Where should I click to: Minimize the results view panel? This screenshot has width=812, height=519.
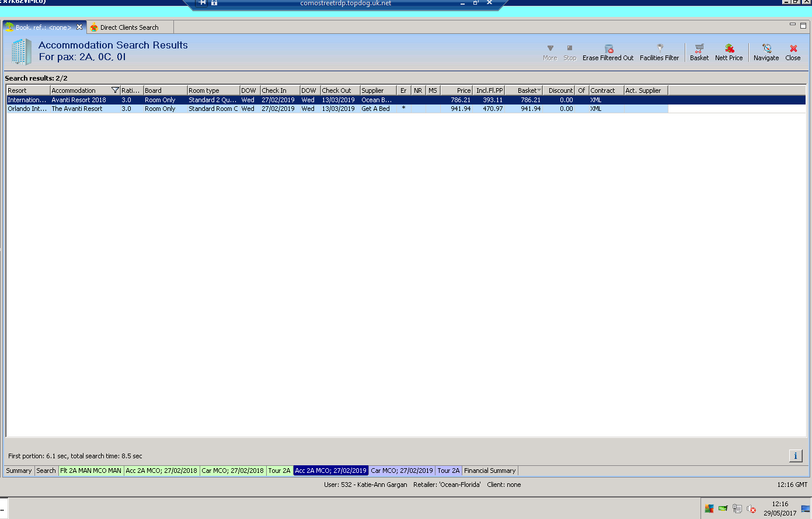793,25
